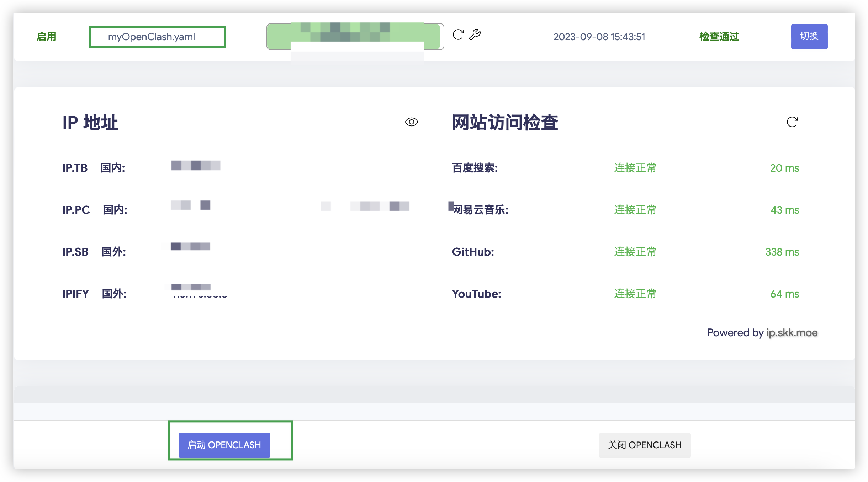The height and width of the screenshot is (482, 868).
Task: Click the IPIFY 国外 address value
Action: 199,291
